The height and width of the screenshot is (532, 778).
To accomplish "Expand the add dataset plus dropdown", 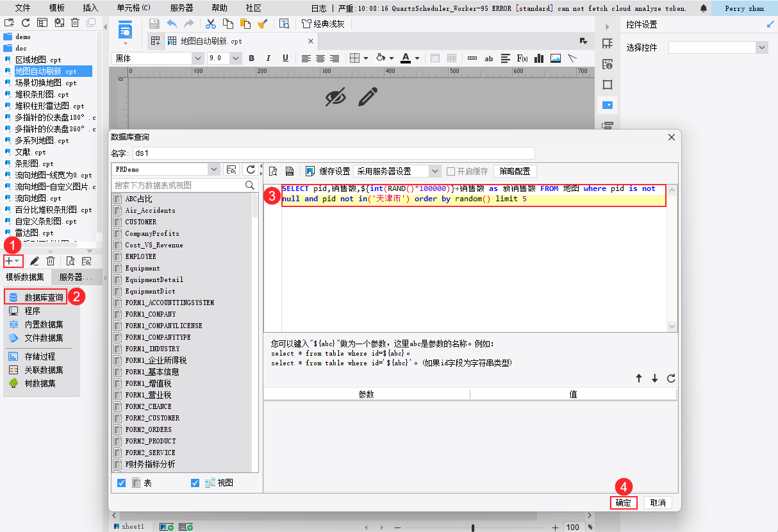I will point(13,261).
